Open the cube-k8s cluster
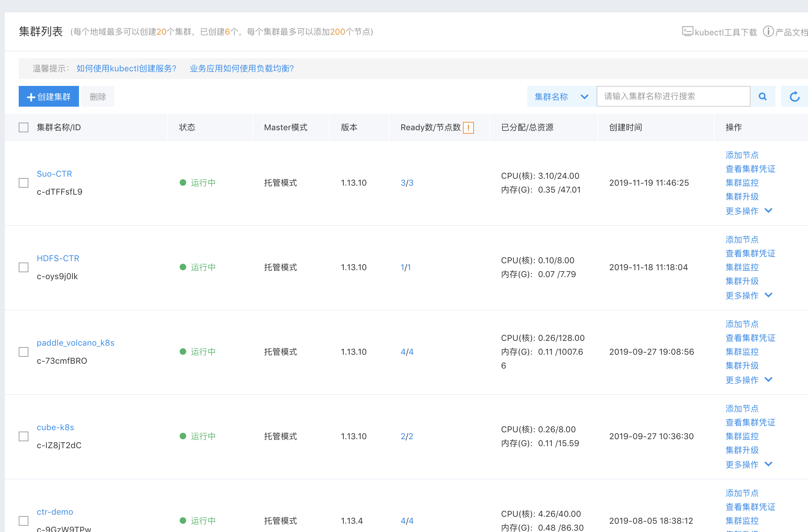The width and height of the screenshot is (808, 532). coord(55,427)
